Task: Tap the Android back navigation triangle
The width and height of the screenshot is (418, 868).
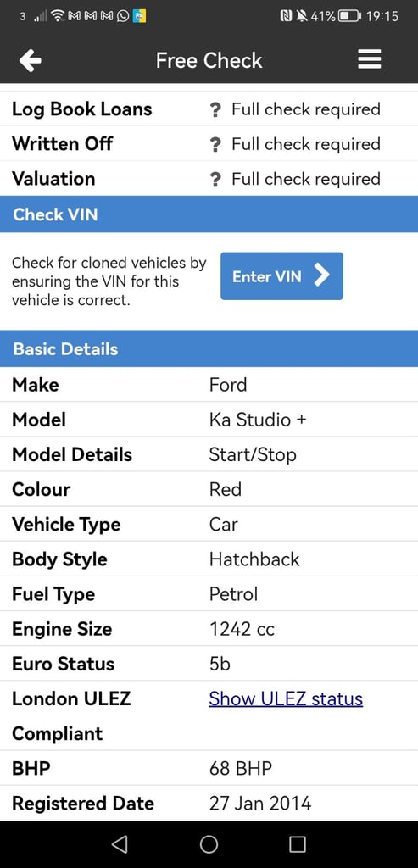Action: 119,843
